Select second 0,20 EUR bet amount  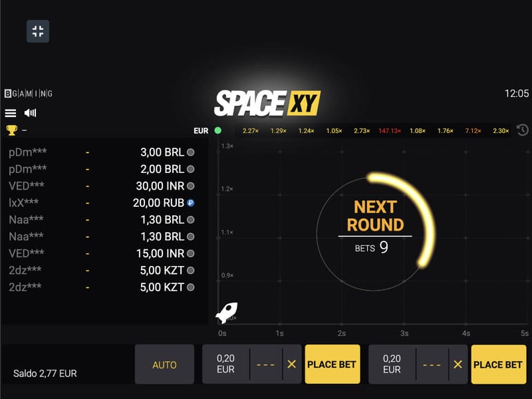[x=392, y=364]
